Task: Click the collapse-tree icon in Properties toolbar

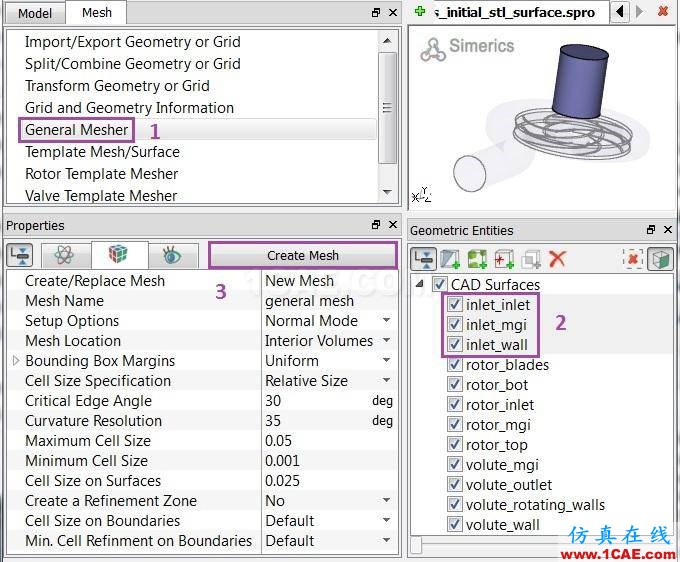Action: click(x=20, y=255)
